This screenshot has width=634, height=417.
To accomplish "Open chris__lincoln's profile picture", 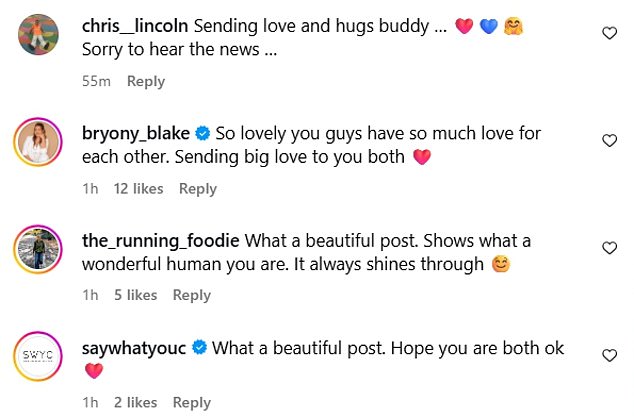I will click(40, 38).
